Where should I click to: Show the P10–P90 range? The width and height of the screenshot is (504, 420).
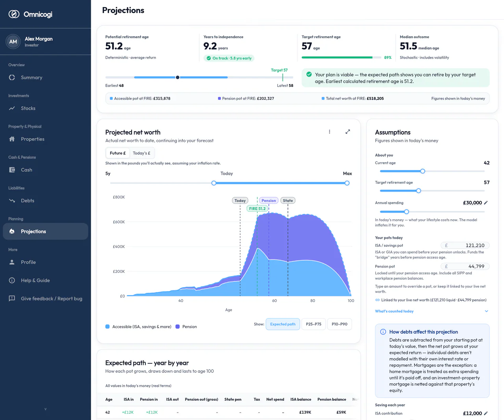(x=339, y=324)
